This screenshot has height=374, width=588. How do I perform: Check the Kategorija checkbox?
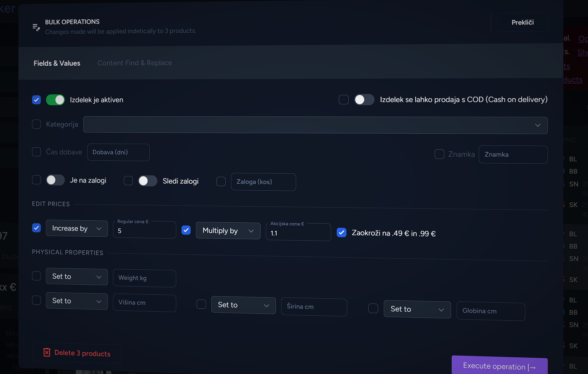(36, 124)
